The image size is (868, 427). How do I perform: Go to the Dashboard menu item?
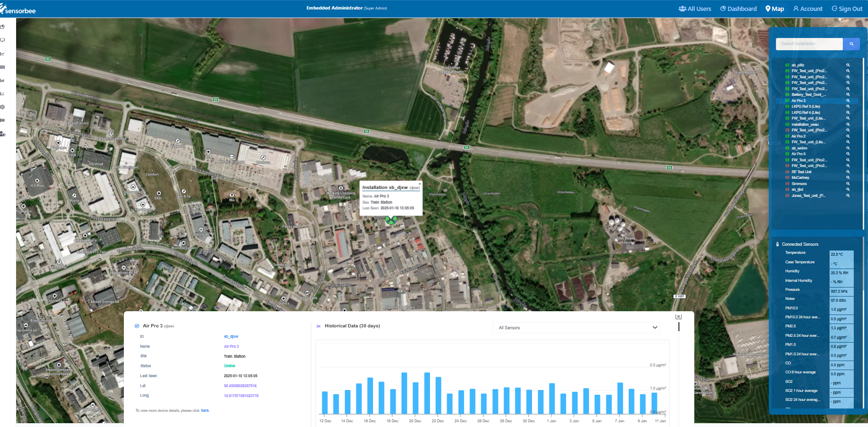pos(738,9)
